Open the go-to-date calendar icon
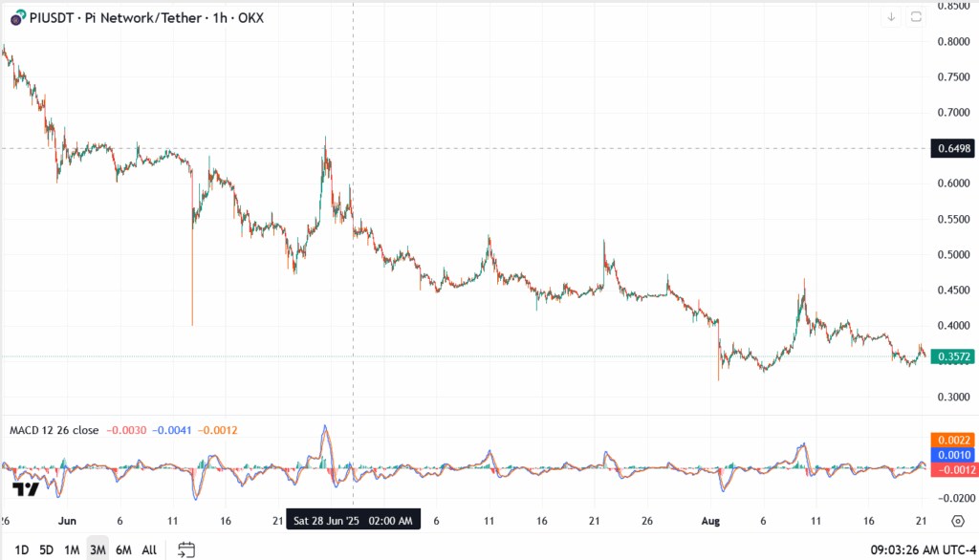 point(186,549)
